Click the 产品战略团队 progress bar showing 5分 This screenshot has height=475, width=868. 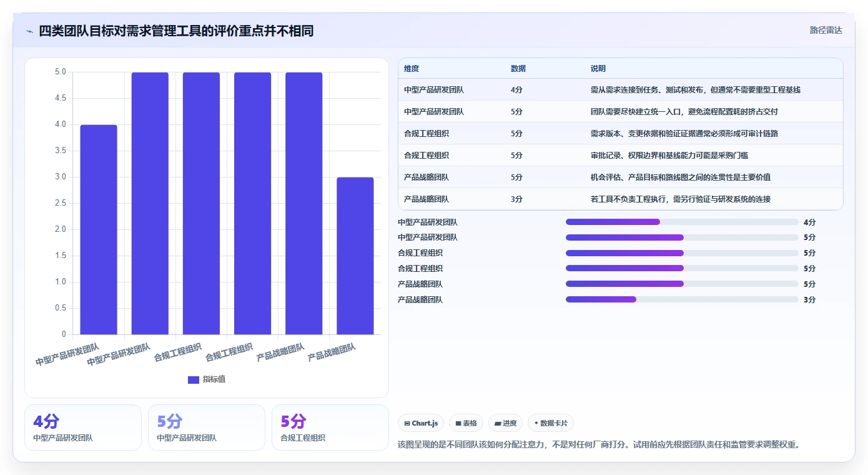click(682, 284)
